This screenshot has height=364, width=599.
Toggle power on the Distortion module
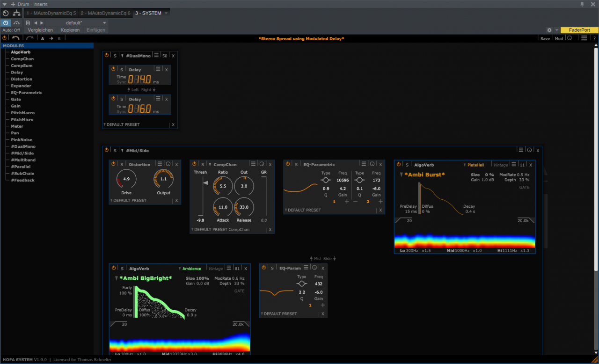click(x=114, y=164)
